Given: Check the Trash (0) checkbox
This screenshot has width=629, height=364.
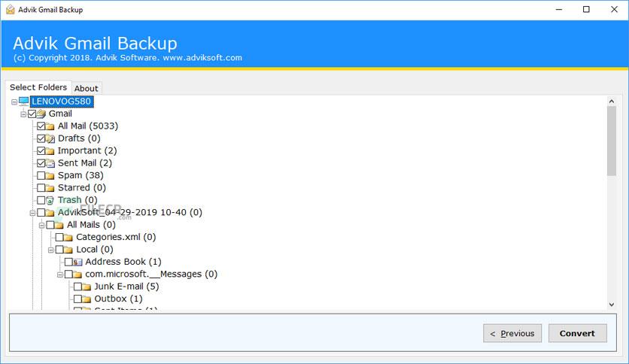Looking at the screenshot, I should 41,200.
